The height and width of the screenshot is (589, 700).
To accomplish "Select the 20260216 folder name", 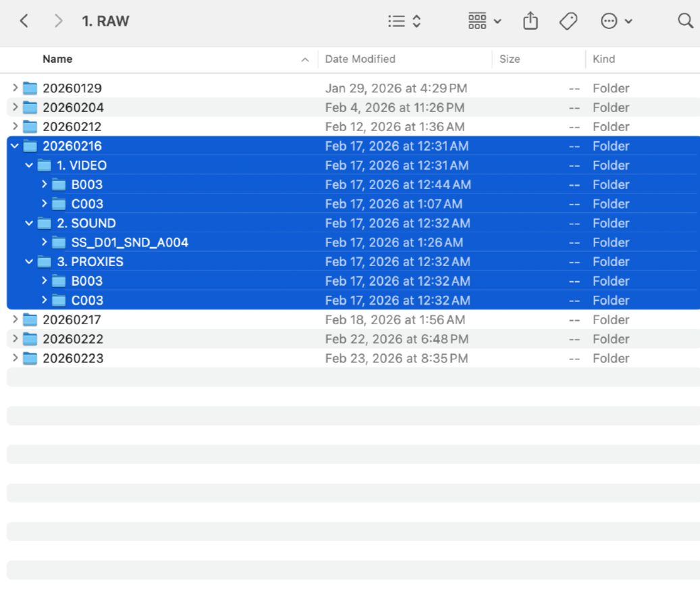I will point(72,146).
